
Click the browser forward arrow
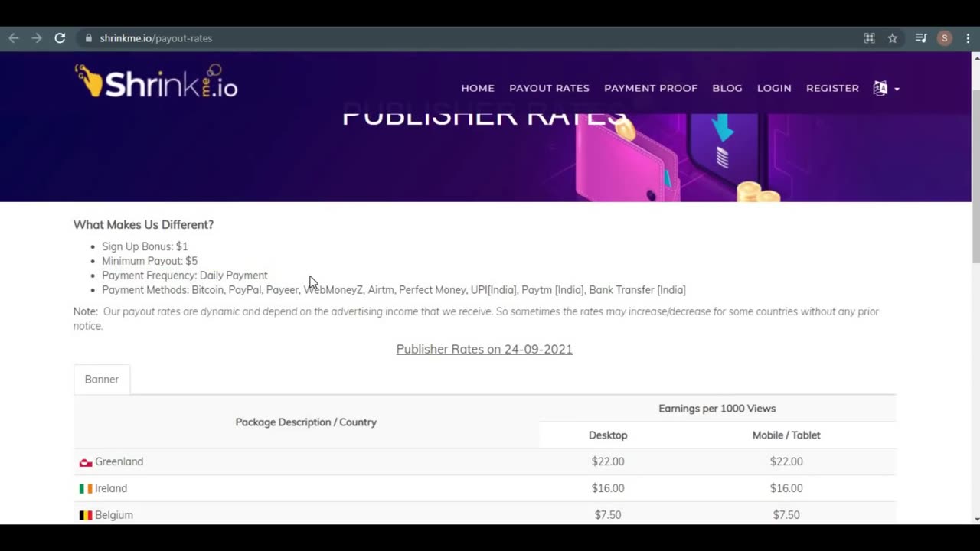pos(37,38)
